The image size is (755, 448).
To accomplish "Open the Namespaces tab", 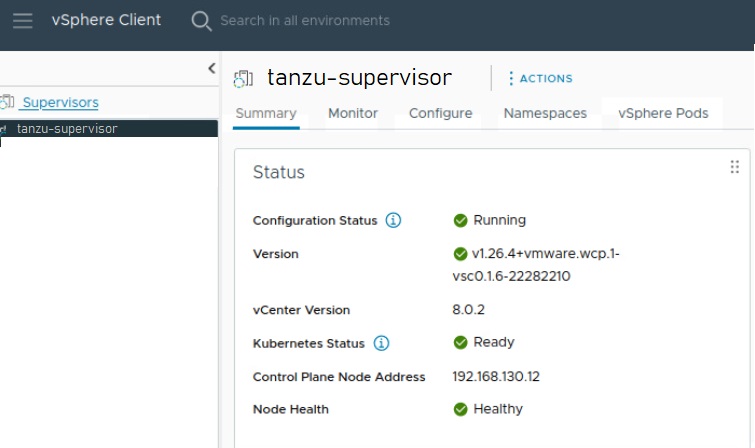I will point(545,113).
